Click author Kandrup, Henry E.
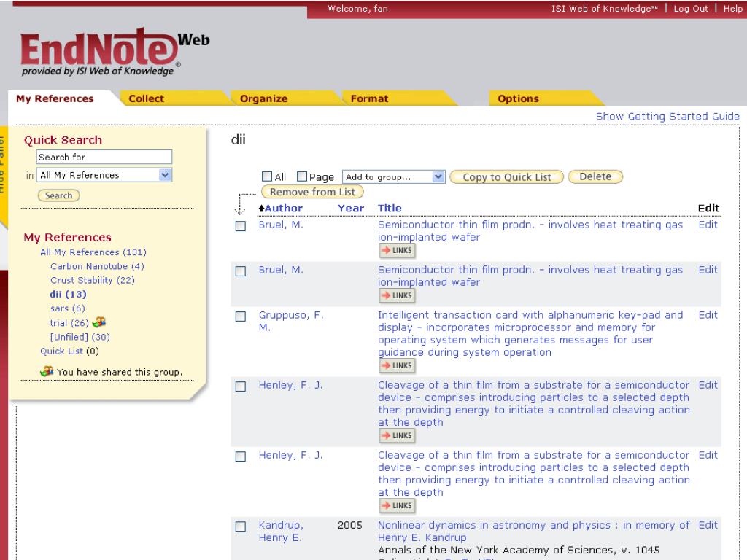 coord(281,532)
